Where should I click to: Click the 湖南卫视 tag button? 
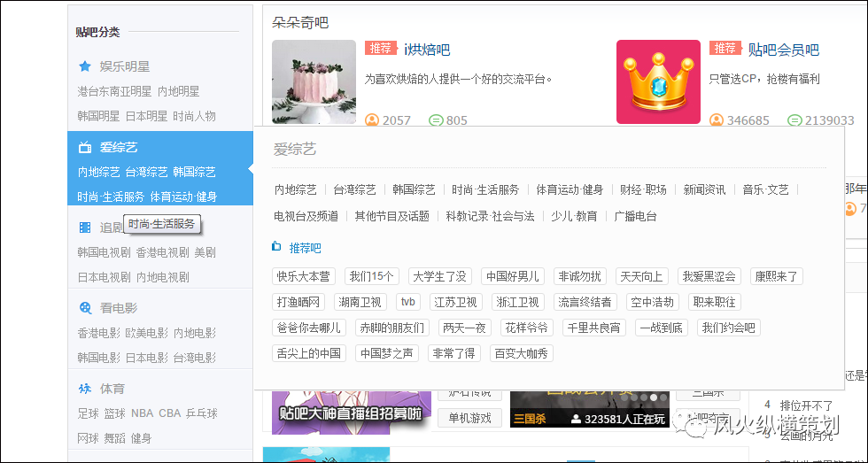click(x=360, y=302)
